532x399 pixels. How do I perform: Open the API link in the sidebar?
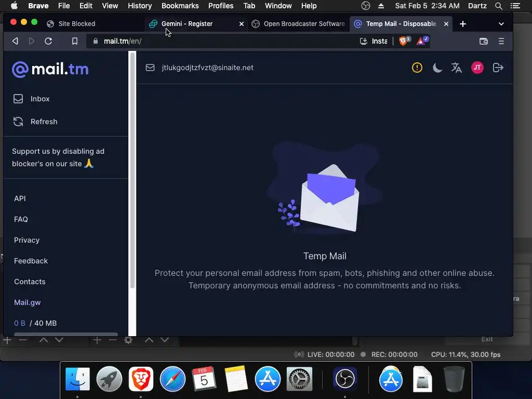click(20, 198)
